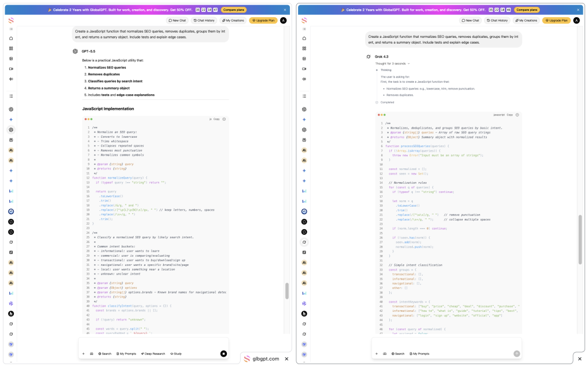This screenshot has width=588, height=367.
Task: Focus the left window message input field
Action: click(153, 343)
